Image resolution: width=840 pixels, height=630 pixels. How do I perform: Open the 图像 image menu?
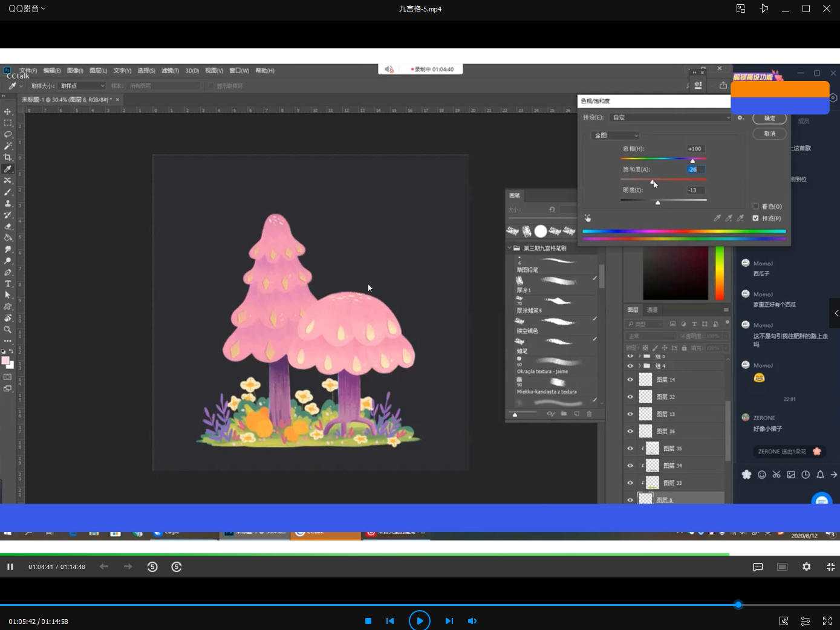click(x=75, y=71)
